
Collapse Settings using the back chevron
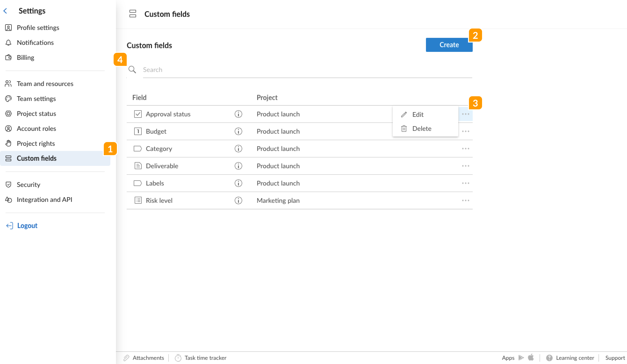(x=5, y=11)
